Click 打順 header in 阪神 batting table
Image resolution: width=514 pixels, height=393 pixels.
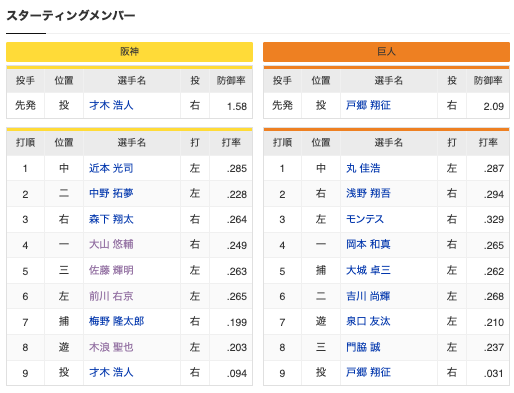[x=25, y=143]
